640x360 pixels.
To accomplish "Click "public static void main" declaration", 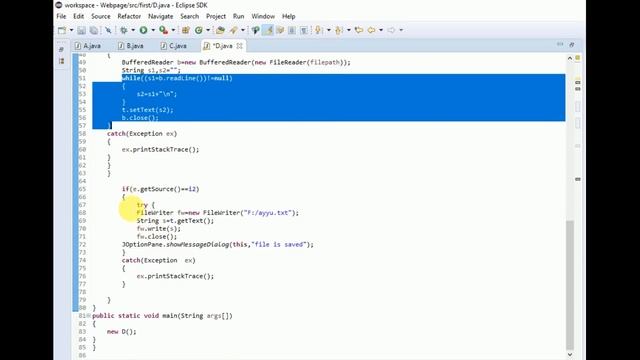I will [162, 316].
